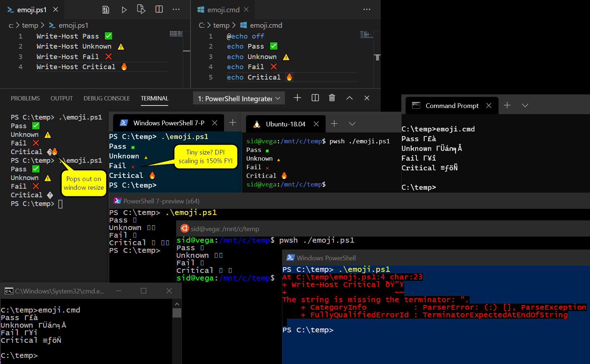Split the integrated terminal using its split icon
Image resolution: width=590 pixels, height=364 pixels.
click(315, 98)
